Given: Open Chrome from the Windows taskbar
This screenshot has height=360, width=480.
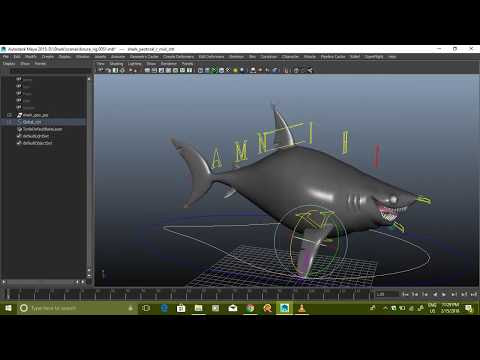Looking at the screenshot, I should [250, 308].
